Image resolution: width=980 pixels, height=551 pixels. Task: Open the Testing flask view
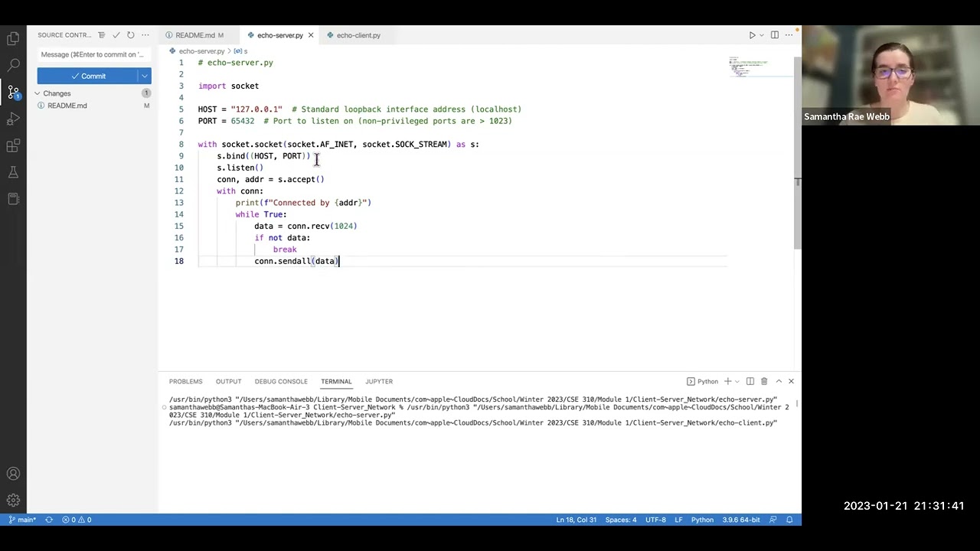(x=13, y=173)
